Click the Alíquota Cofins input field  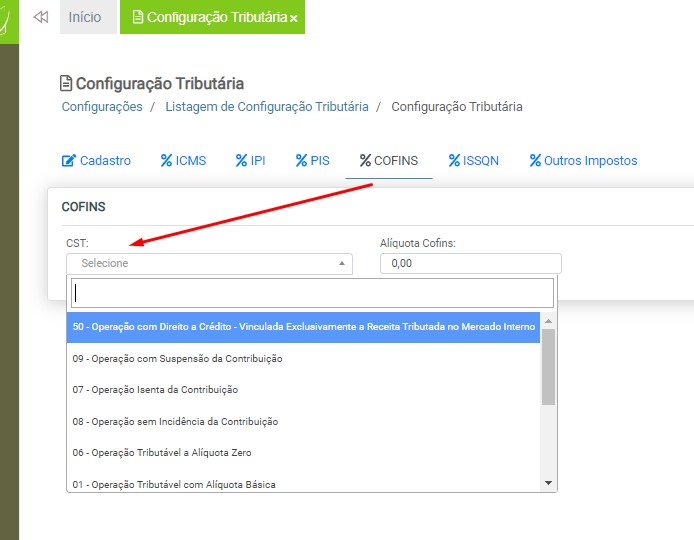(470, 264)
